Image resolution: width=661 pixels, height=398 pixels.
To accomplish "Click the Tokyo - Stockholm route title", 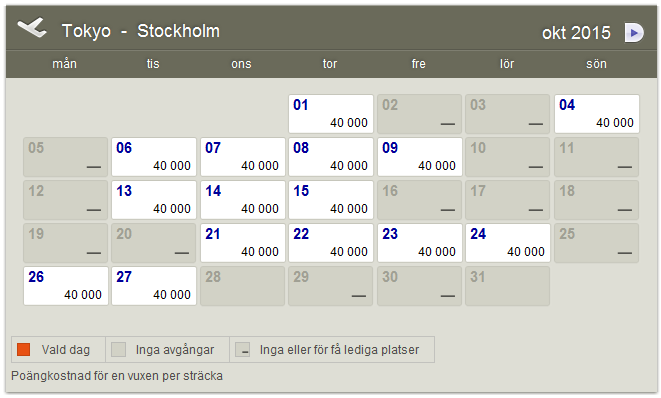I will tap(141, 31).
